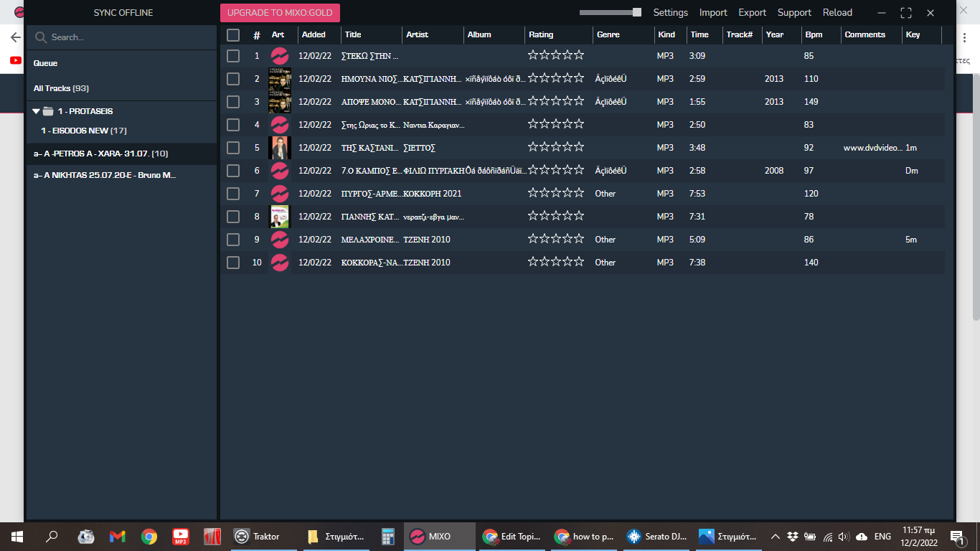Click the search magnifier icon in sidebar
980x551 pixels.
tap(41, 37)
